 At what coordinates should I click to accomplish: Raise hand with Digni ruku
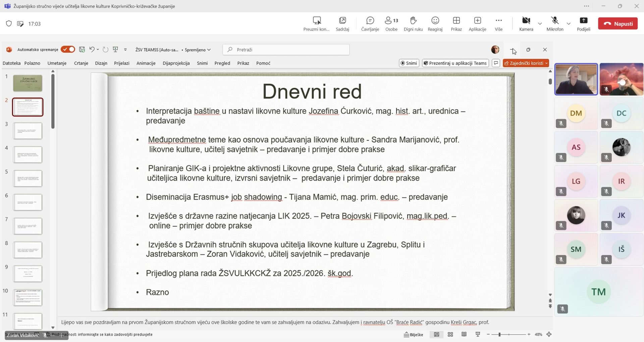[x=413, y=24]
